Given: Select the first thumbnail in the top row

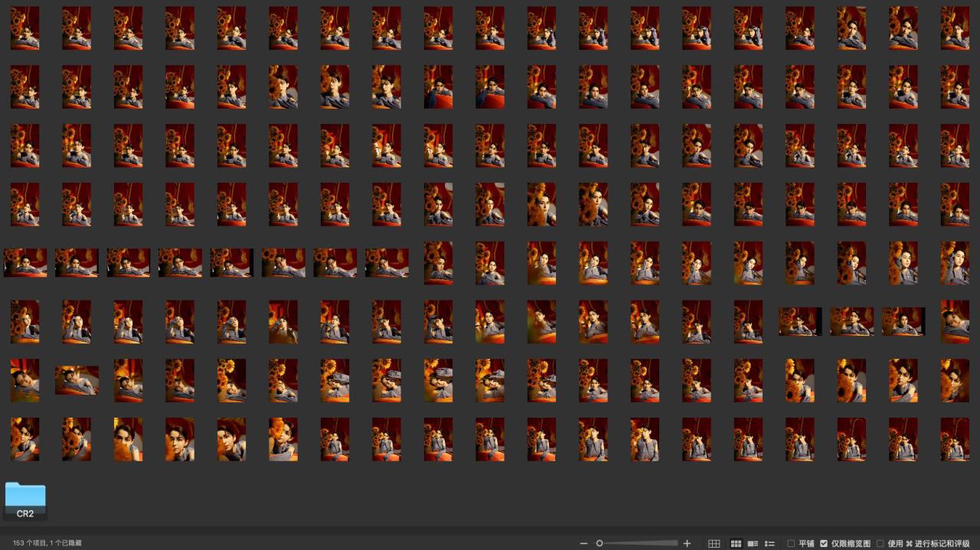Looking at the screenshot, I should 25,28.
